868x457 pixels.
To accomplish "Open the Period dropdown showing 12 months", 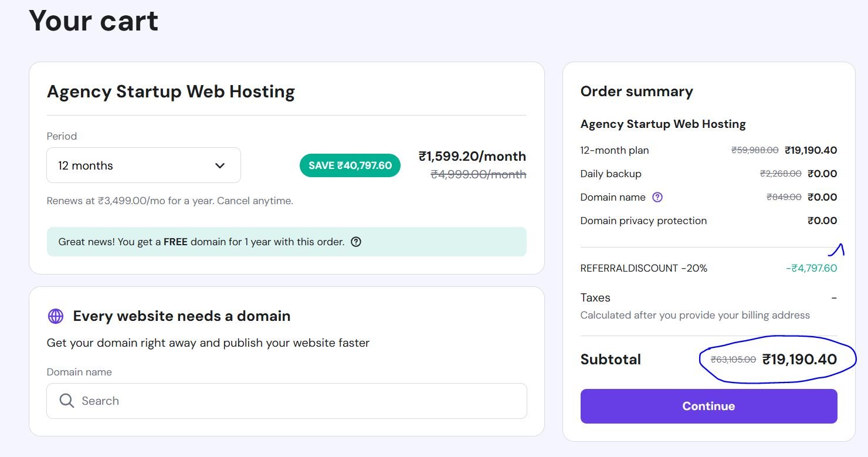I will click(x=144, y=165).
